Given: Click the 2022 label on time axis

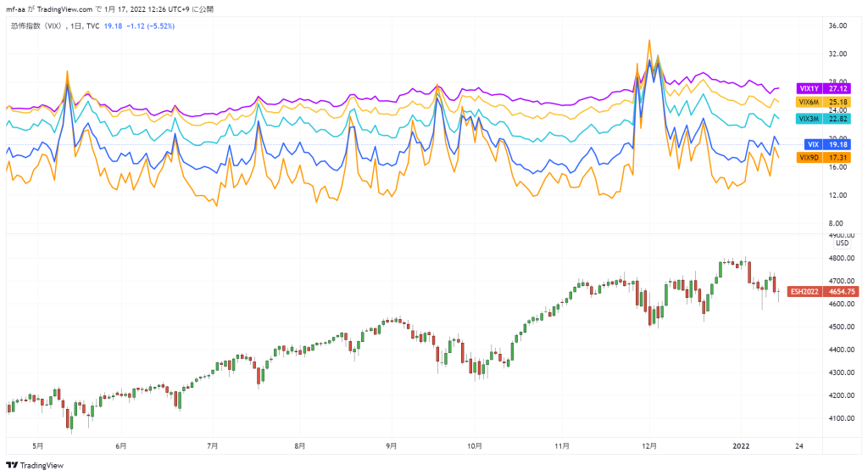Looking at the screenshot, I should point(741,446).
